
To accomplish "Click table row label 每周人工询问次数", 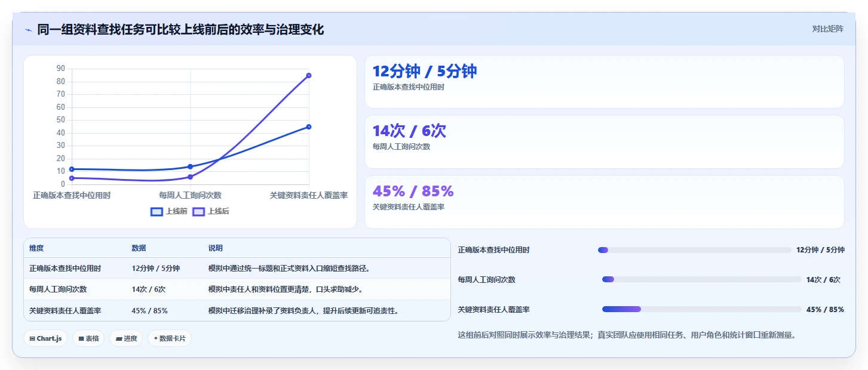I will click(58, 289).
